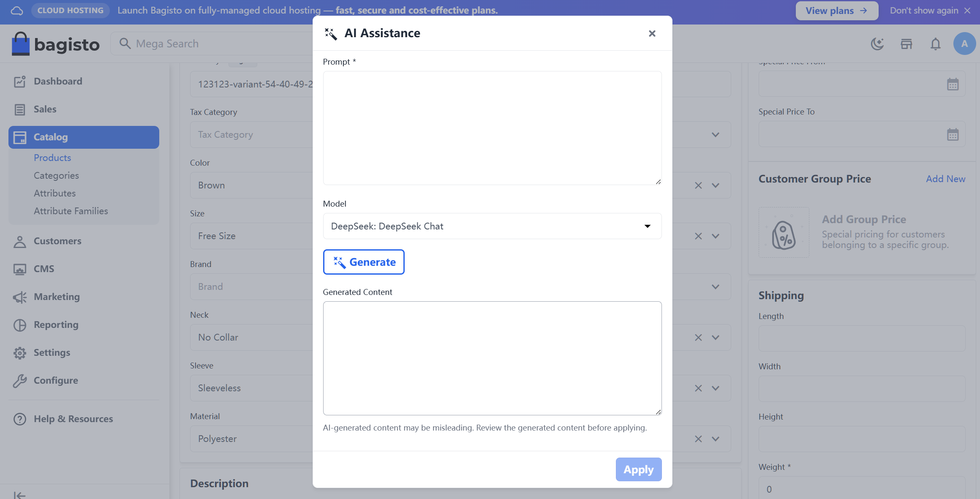The height and width of the screenshot is (499, 980).
Task: Dismiss banner with Don't show again
Action: pyautogui.click(x=930, y=11)
